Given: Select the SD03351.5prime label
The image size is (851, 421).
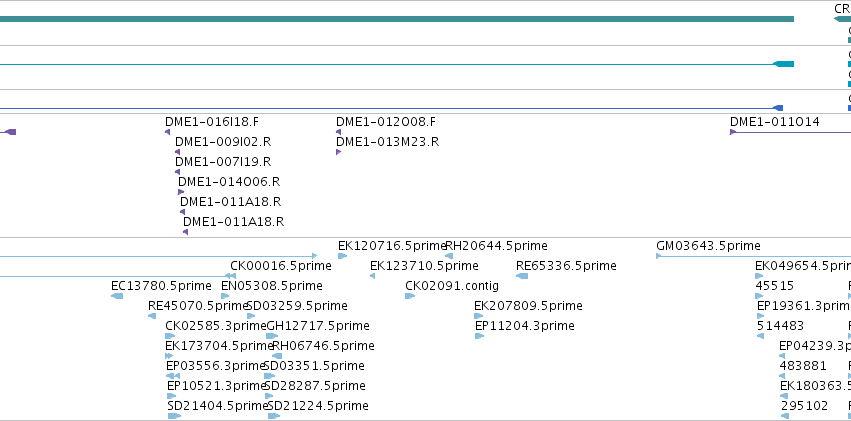Looking at the screenshot, I should tap(314, 366).
